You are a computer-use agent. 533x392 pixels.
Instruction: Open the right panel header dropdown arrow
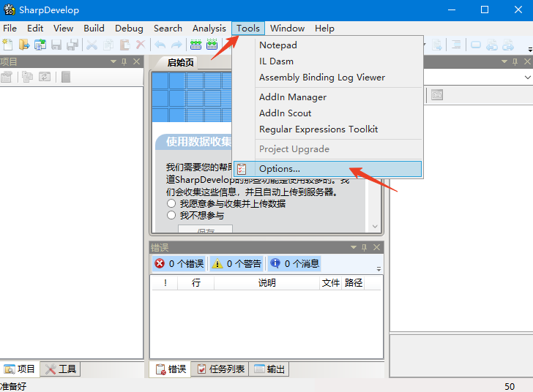tap(504, 61)
